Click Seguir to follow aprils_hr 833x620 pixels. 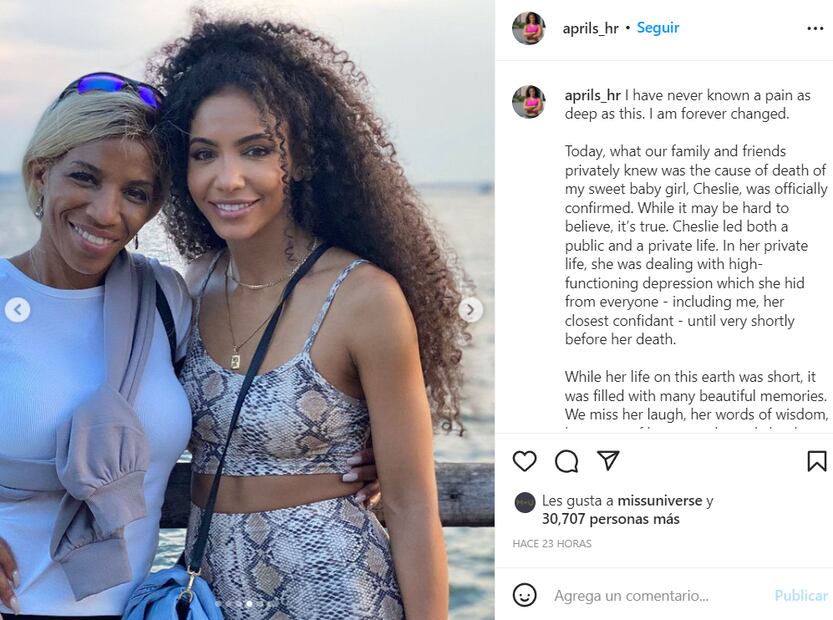tap(658, 28)
